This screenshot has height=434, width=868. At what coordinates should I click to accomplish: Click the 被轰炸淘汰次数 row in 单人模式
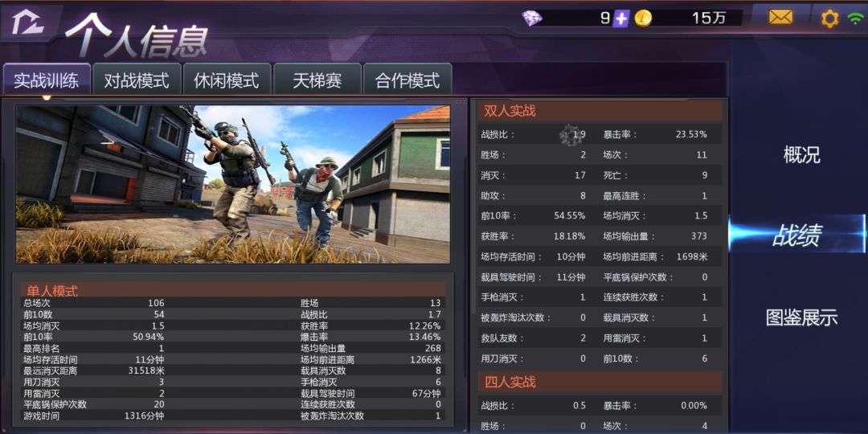(x=371, y=416)
